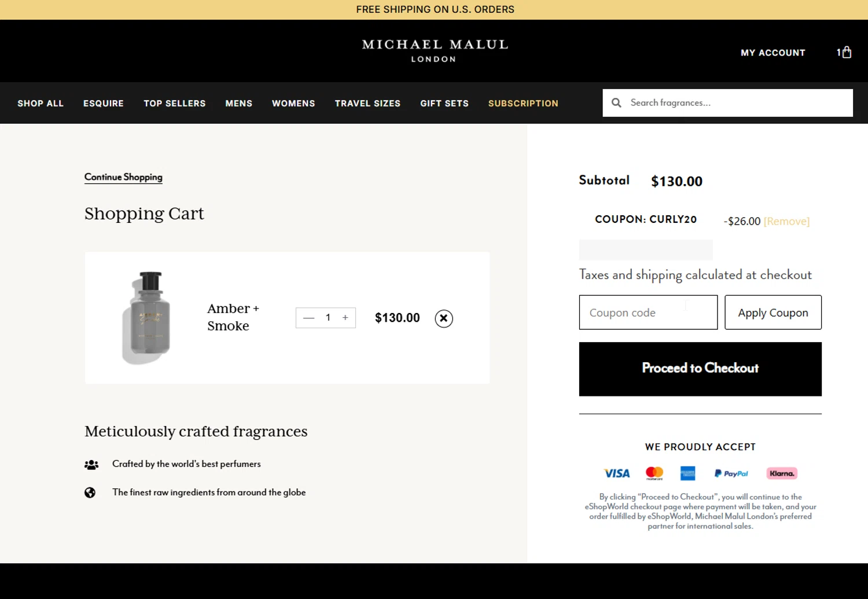This screenshot has width=868, height=599.
Task: Click the quantity value field
Action: 328,318
